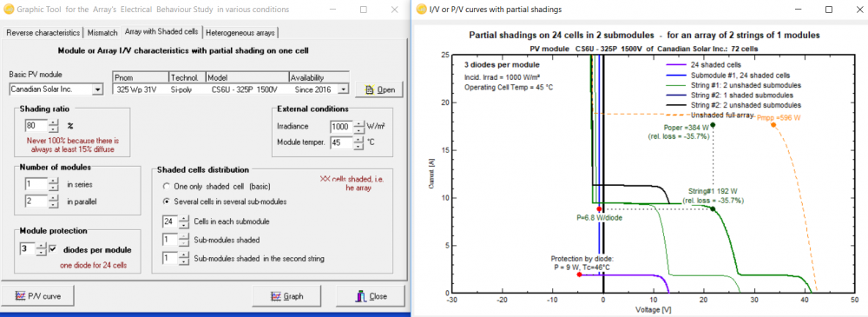The width and height of the screenshot is (868, 317).
Task: Increase number of modules in series
Action: click(x=53, y=181)
